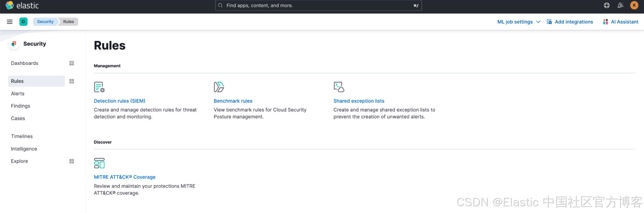Click the Security shield logo in sidebar
This screenshot has width=644, height=213.
pyautogui.click(x=14, y=44)
